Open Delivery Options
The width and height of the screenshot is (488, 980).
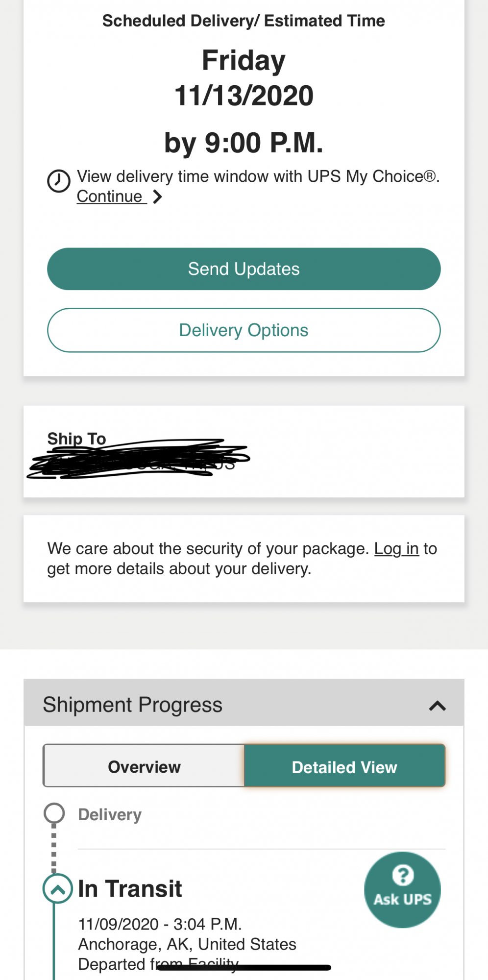(x=244, y=330)
